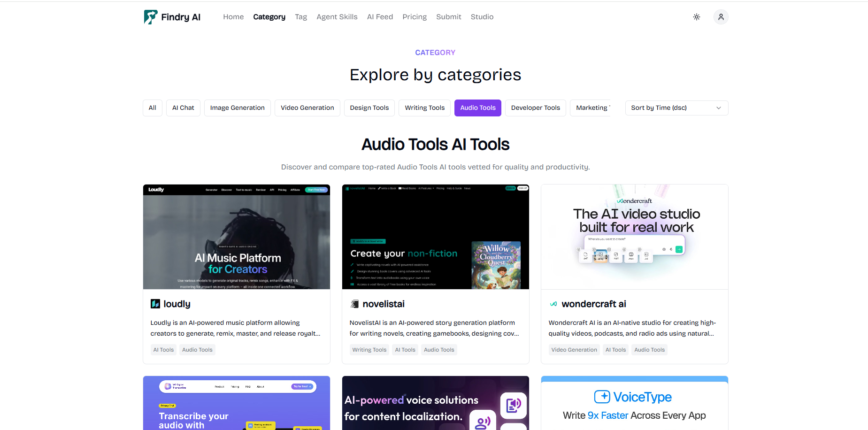Image resolution: width=868 pixels, height=430 pixels.
Task: Click the novelistai card title
Action: [384, 304]
